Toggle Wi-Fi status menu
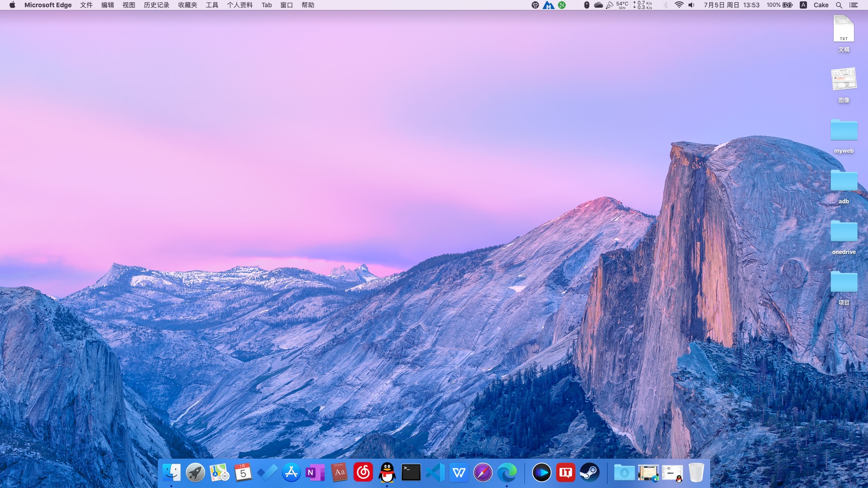 (679, 5)
